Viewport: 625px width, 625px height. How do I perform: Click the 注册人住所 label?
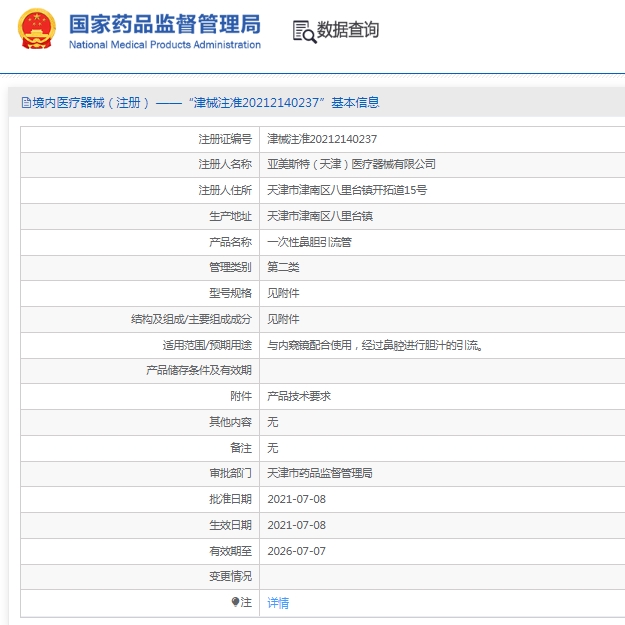coord(225,190)
